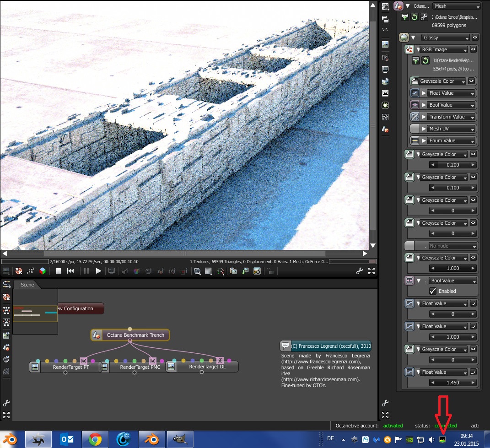Click the volume speaker tray icon
This screenshot has height=448, width=490.
[x=431, y=440]
